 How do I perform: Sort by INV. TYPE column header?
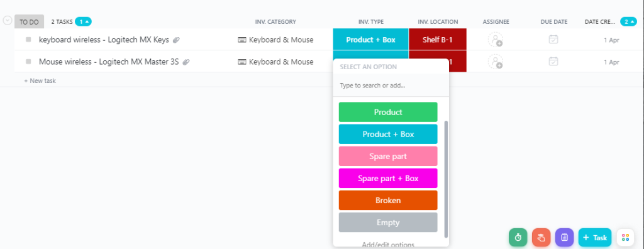click(x=371, y=22)
